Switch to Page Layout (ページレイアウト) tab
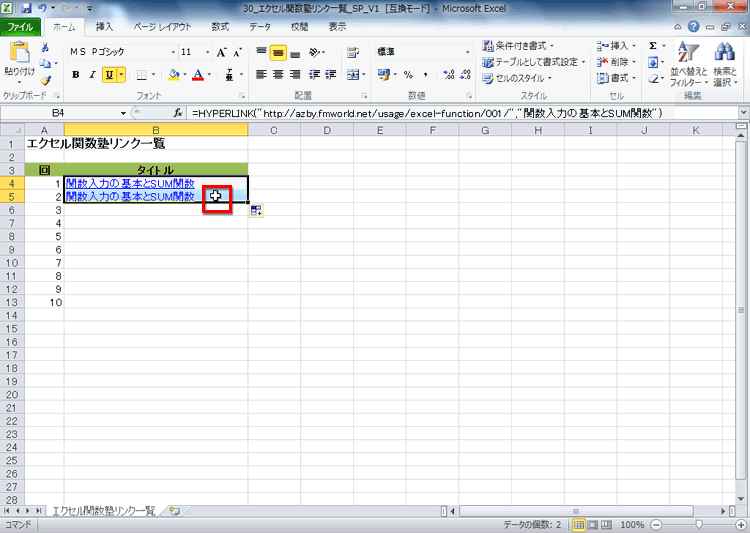Viewport: 750px width, 533px height. pos(162,27)
